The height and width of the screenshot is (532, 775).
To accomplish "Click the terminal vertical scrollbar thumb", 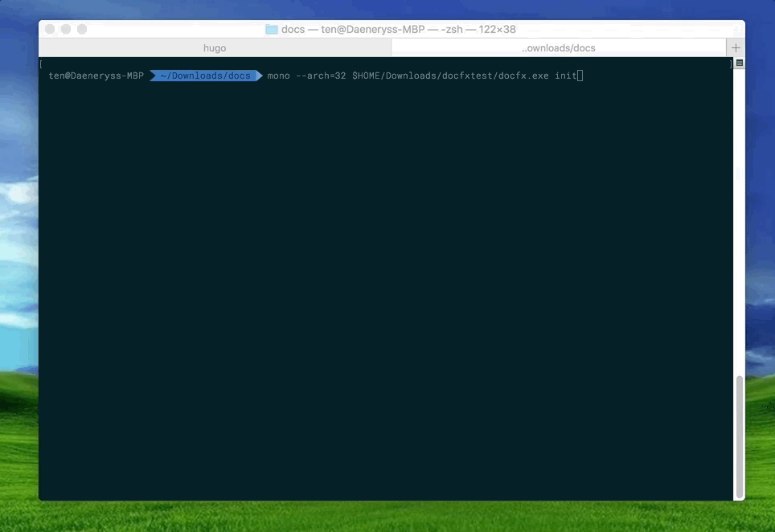I will (740, 436).
